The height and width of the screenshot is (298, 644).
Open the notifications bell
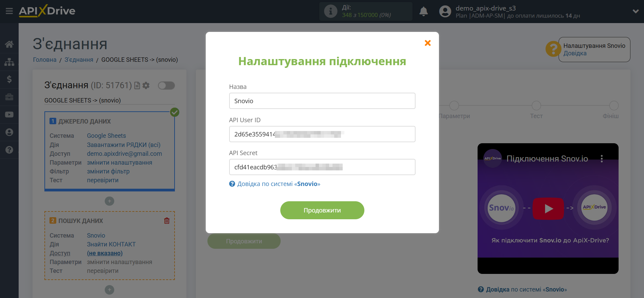click(423, 12)
